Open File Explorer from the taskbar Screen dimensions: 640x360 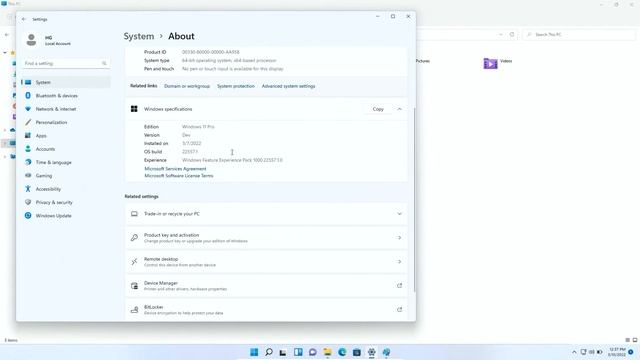tap(327, 352)
